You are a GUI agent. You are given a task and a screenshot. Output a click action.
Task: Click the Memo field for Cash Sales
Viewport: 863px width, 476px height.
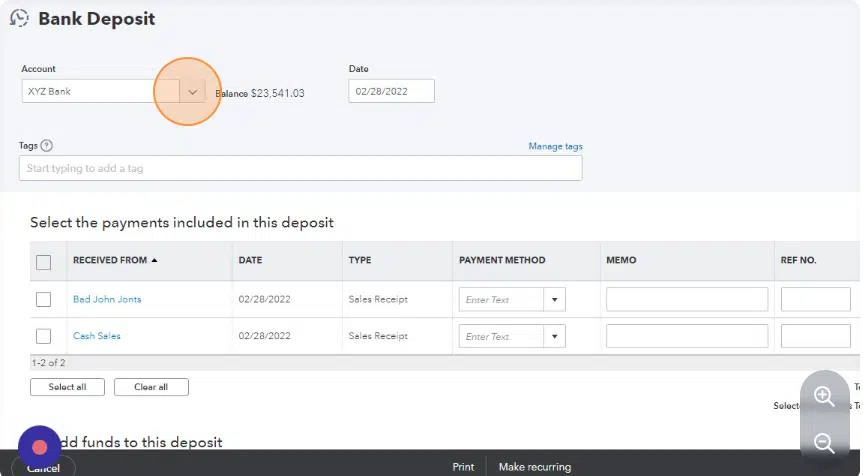pyautogui.click(x=687, y=336)
